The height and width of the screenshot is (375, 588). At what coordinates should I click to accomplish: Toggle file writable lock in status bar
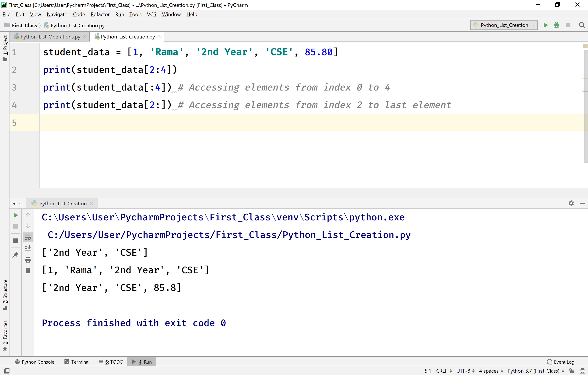pos(571,371)
